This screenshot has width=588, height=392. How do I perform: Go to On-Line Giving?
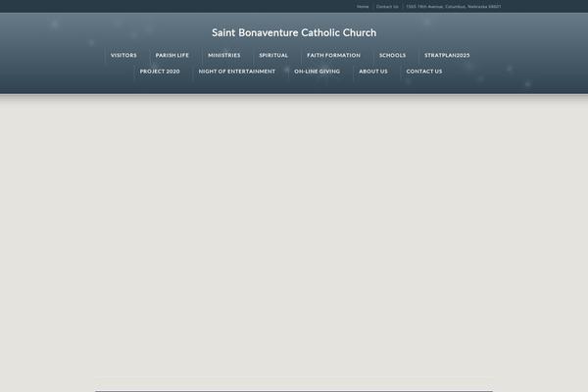[x=317, y=72]
